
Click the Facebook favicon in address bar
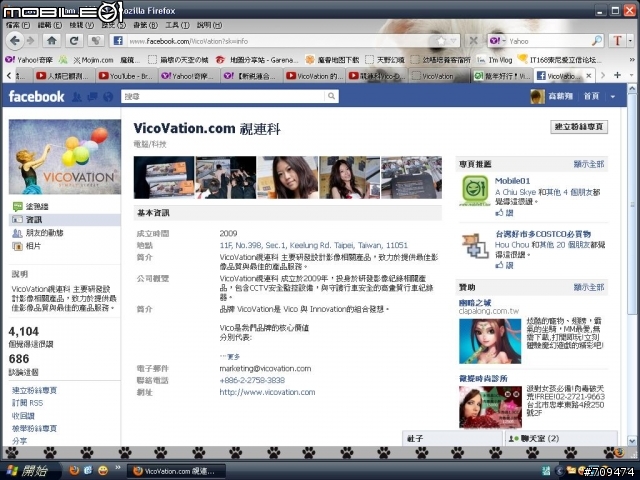click(118, 41)
